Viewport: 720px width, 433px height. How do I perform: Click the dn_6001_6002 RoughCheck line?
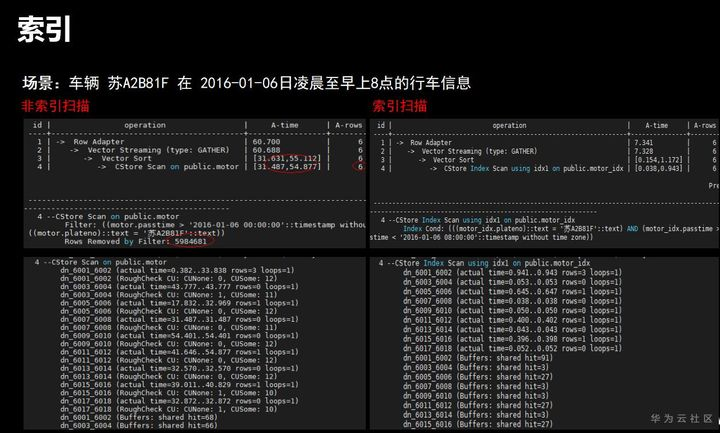pos(169,279)
